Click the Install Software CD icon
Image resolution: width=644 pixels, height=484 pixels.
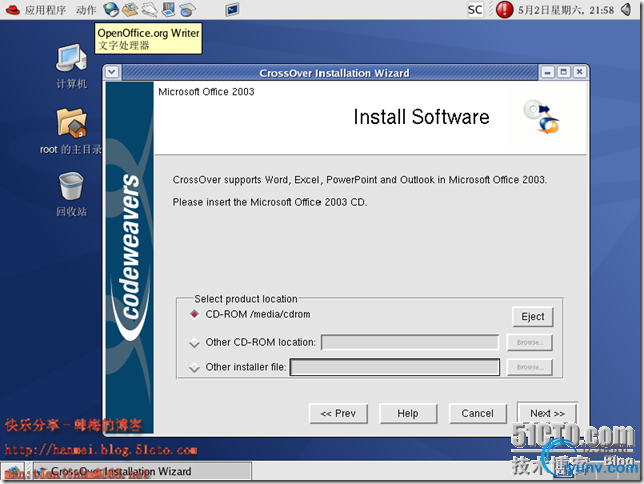pyautogui.click(x=542, y=117)
